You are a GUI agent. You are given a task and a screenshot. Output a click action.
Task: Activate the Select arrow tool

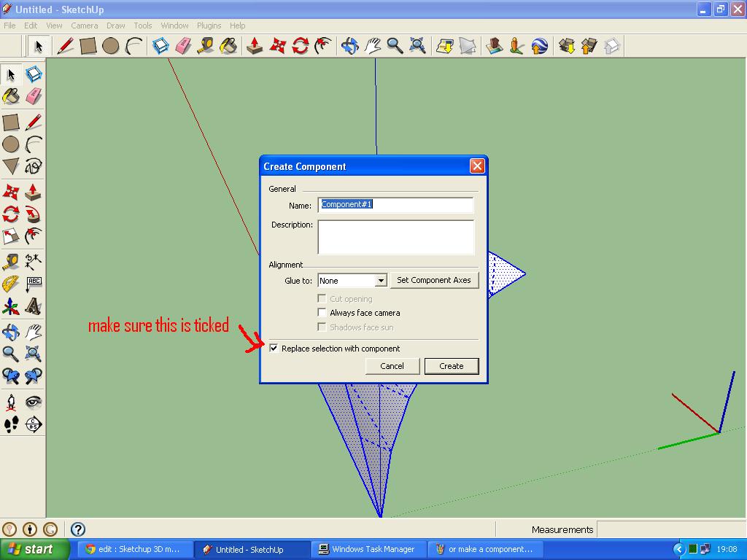(x=38, y=45)
